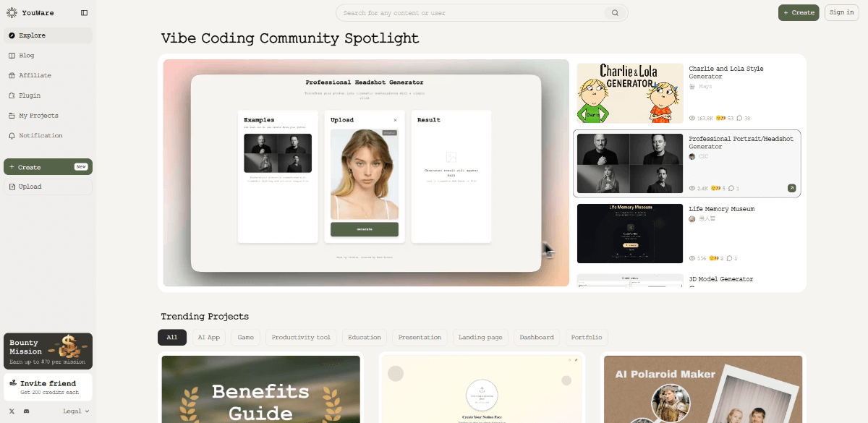This screenshot has height=423, width=868.
Task: Open the Benefits Guide project card
Action: 260,389
